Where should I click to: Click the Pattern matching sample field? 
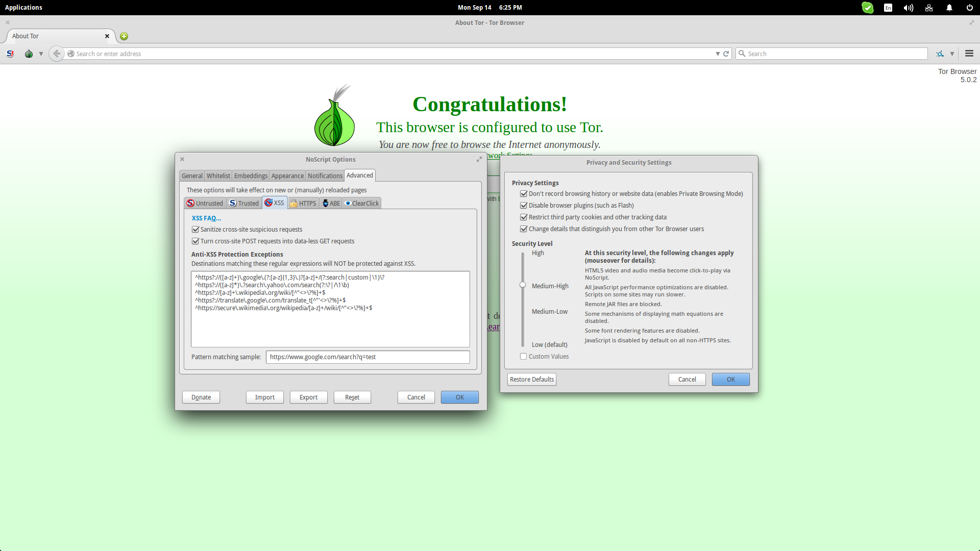[367, 357]
